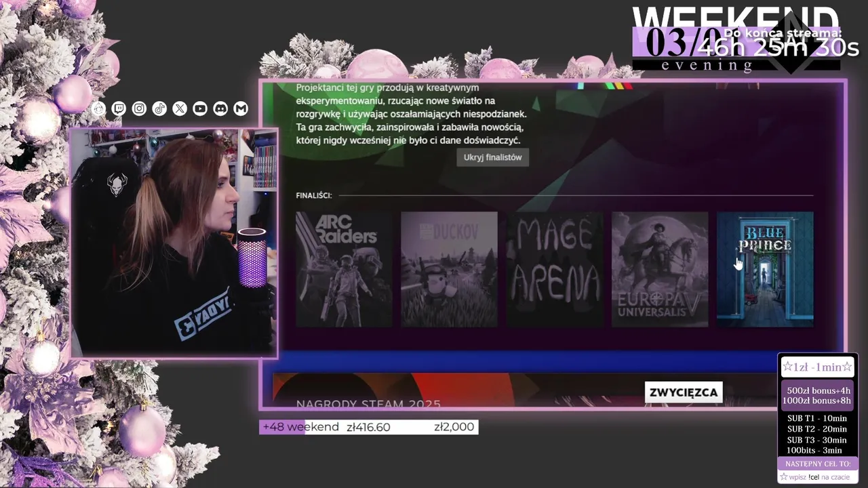Select the Mage Arena finalist cover

pos(555,269)
